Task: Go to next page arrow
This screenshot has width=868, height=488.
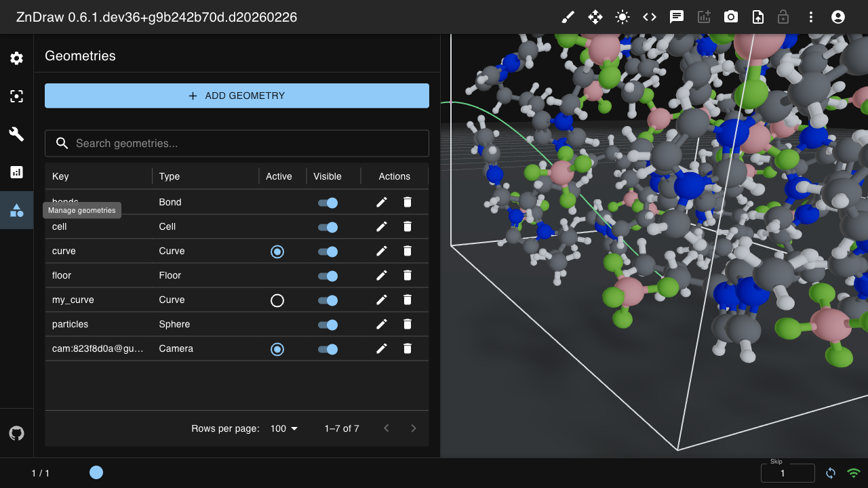Action: coord(414,428)
